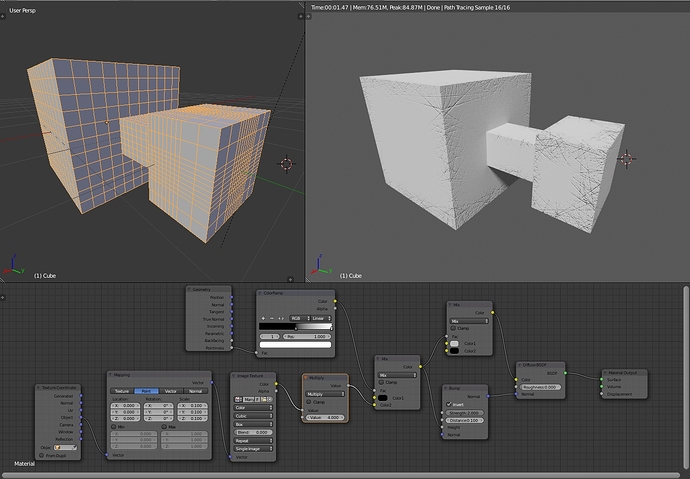The width and height of the screenshot is (690, 479).
Task: Click the Scale X 0.100 field in Mapping node
Action: tap(192, 406)
